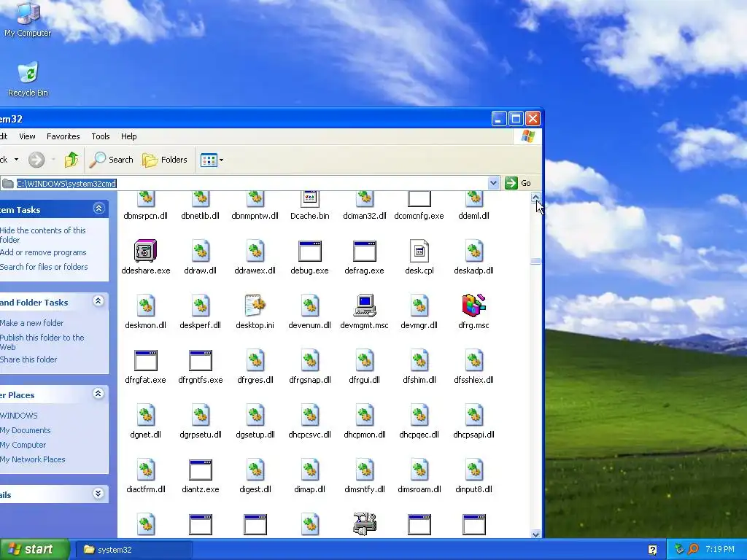Select dfrgntfs.exe icon
Screen dimensions: 747x560
pos(200,360)
